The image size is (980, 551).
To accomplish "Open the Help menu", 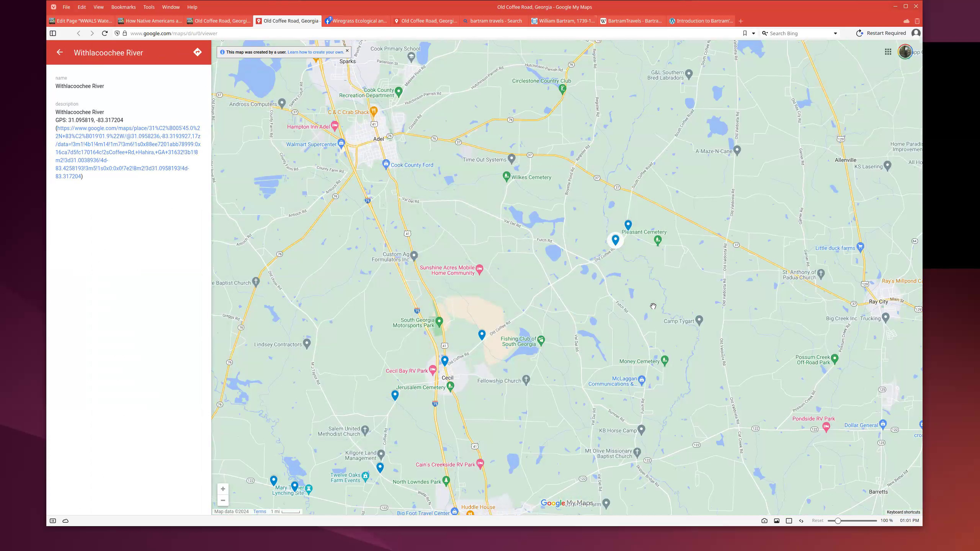I will [x=192, y=7].
